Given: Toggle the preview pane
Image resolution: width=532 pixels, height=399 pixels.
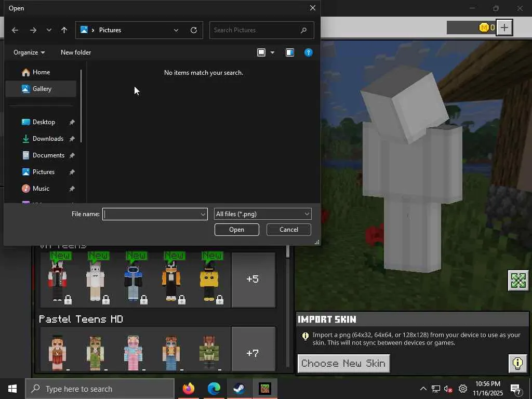Looking at the screenshot, I should tap(290, 52).
